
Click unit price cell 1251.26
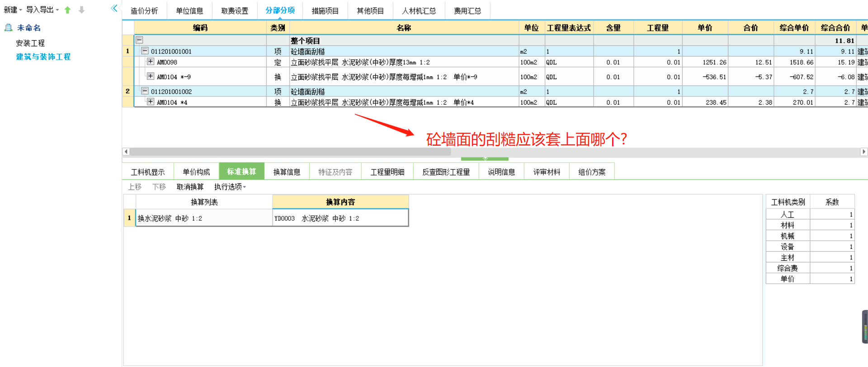click(705, 62)
